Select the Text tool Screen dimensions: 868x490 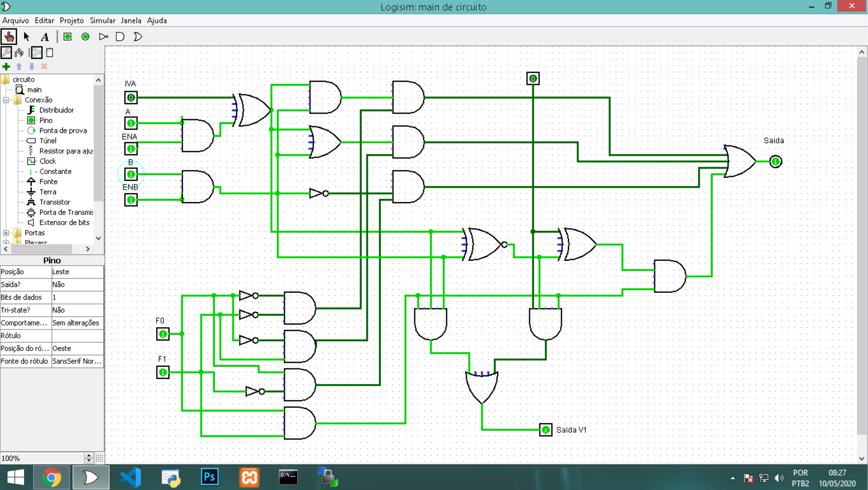[45, 36]
